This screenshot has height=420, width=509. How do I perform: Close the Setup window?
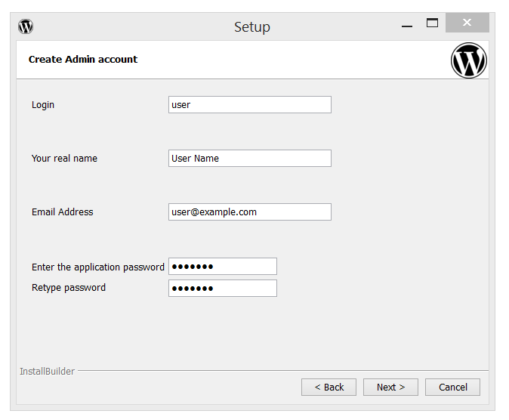(467, 23)
